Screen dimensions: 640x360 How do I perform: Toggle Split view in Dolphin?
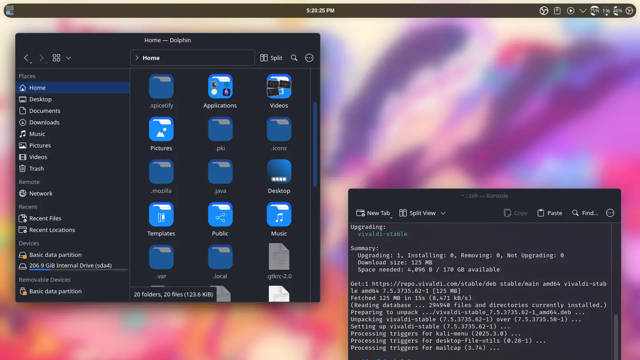tap(271, 58)
